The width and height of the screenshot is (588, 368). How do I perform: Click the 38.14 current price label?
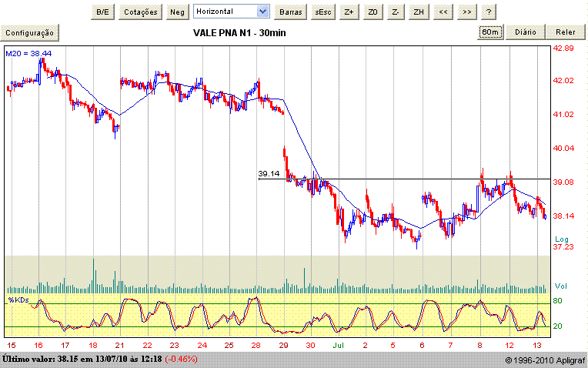coord(563,216)
